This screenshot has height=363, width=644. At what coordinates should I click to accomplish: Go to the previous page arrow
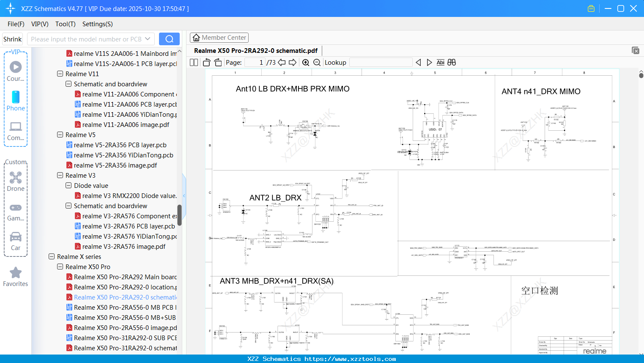(x=282, y=63)
